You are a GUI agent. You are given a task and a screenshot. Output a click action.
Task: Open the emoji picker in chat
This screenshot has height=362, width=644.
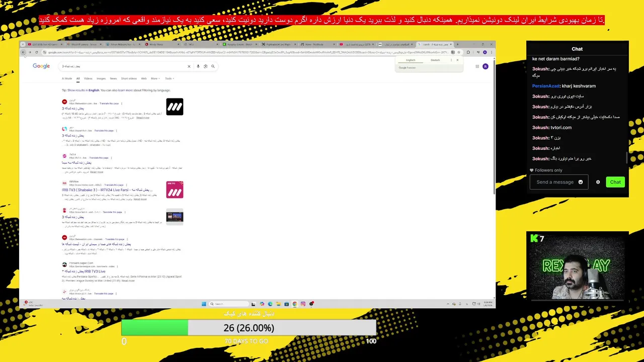tap(581, 182)
